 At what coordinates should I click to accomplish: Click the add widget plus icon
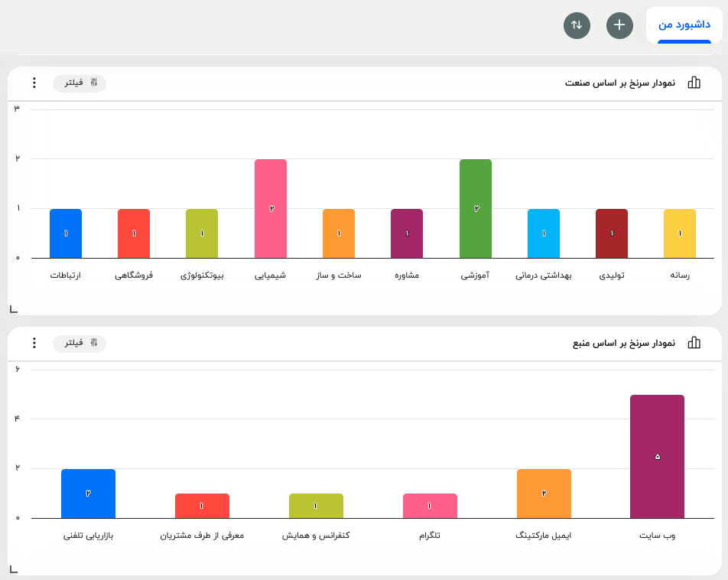point(619,25)
